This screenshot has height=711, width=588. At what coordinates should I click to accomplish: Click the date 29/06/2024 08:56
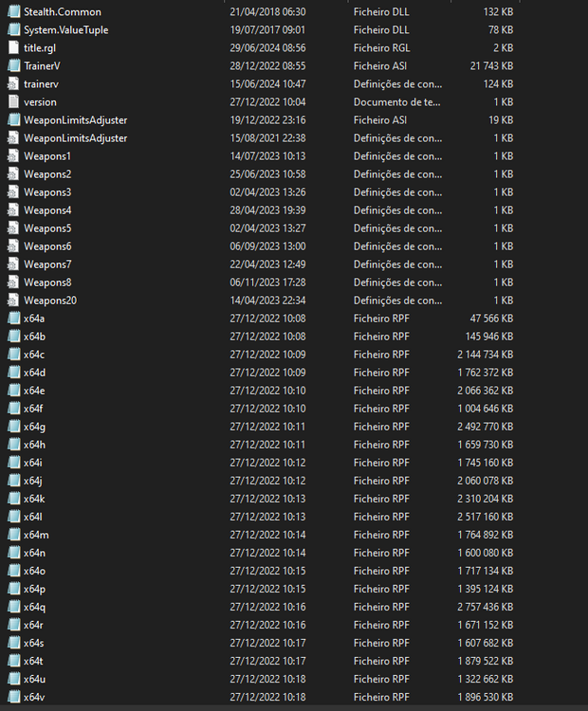[267, 48]
